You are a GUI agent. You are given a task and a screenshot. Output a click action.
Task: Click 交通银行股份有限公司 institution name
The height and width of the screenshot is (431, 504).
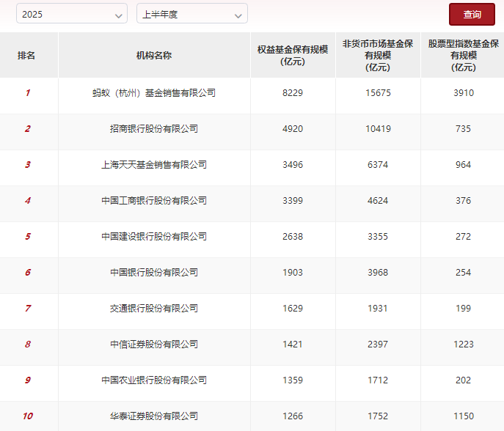pos(154,309)
